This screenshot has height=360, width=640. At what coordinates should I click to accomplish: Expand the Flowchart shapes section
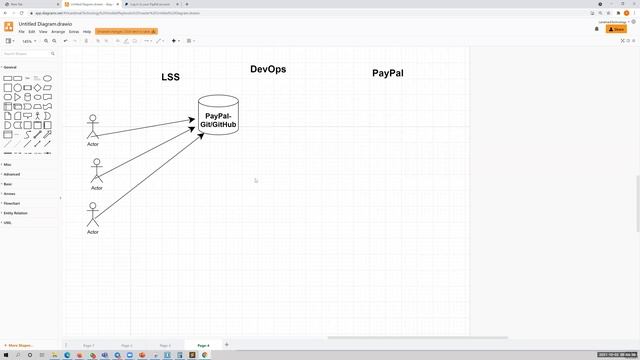(x=11, y=203)
